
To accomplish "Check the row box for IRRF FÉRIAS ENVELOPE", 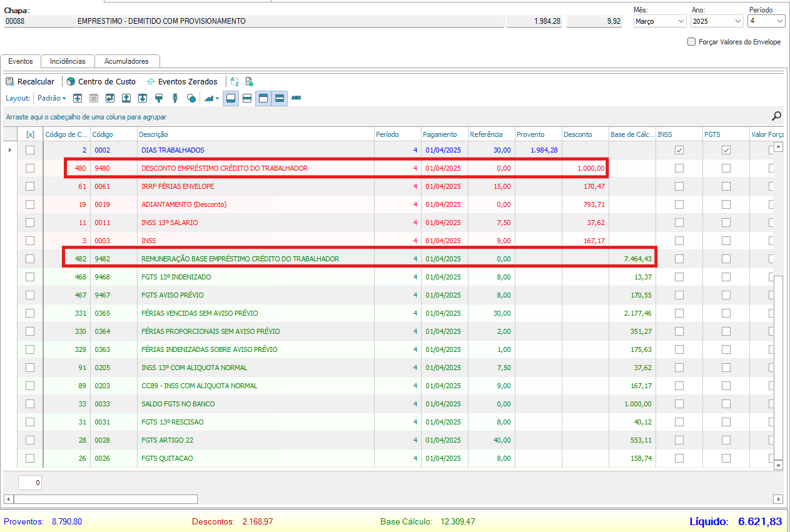I will pos(30,186).
